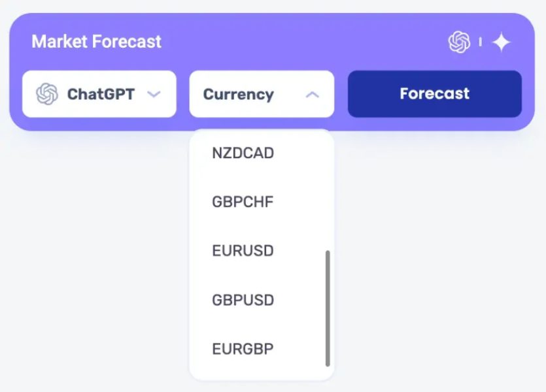This screenshot has height=392, width=546.
Task: Click the ChatGPT logo inside the model selector
Action: point(47,94)
